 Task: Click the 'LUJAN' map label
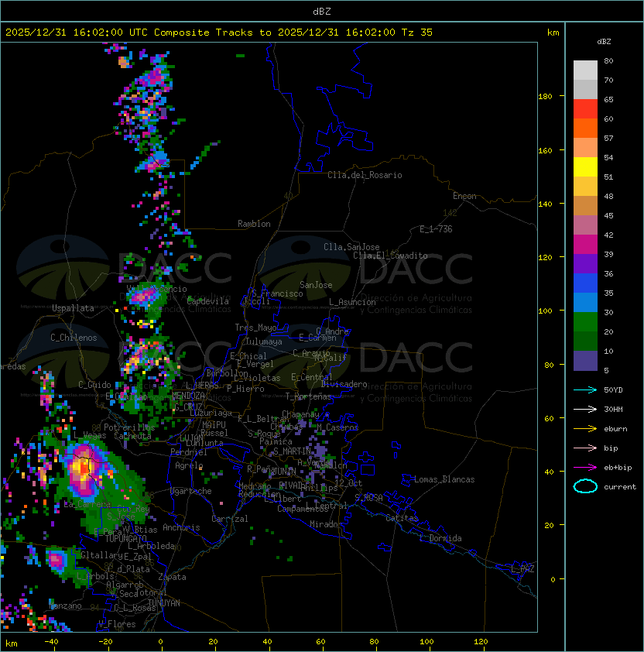point(192,438)
